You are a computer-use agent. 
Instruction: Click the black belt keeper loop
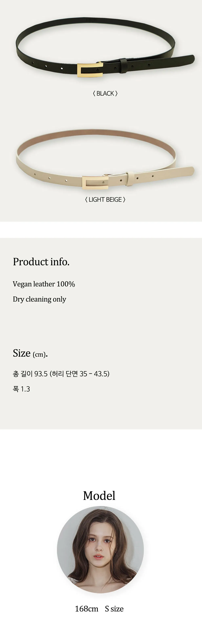point(123,65)
